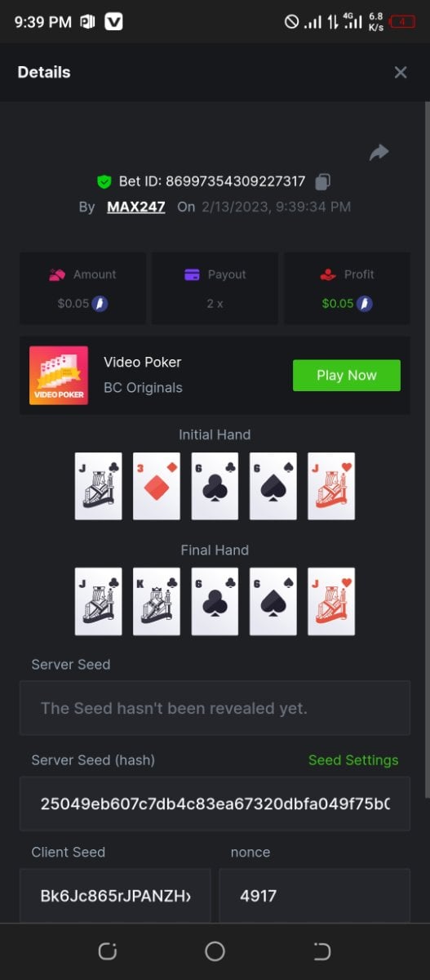This screenshot has width=430, height=980.
Task: Copy the Bet ID with the copy icon
Action: click(x=323, y=181)
